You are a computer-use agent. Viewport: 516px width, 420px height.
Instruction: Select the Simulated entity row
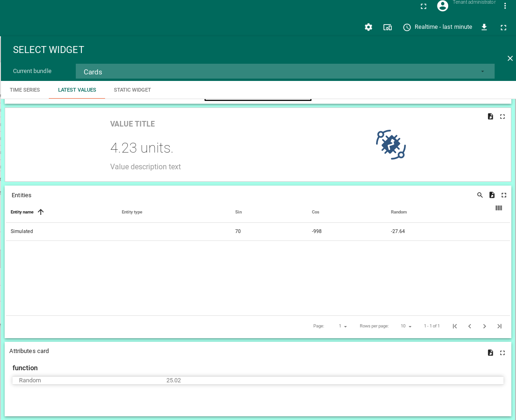258,231
